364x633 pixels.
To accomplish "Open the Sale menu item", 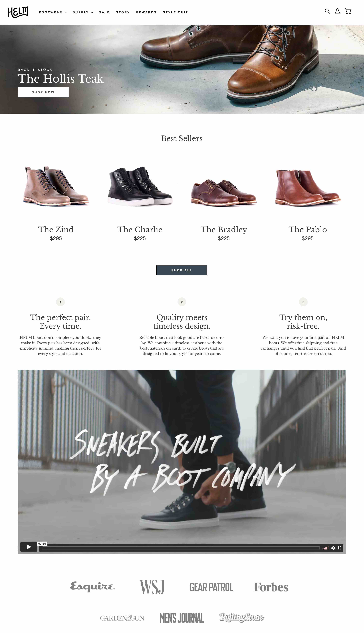I will pyautogui.click(x=104, y=12).
